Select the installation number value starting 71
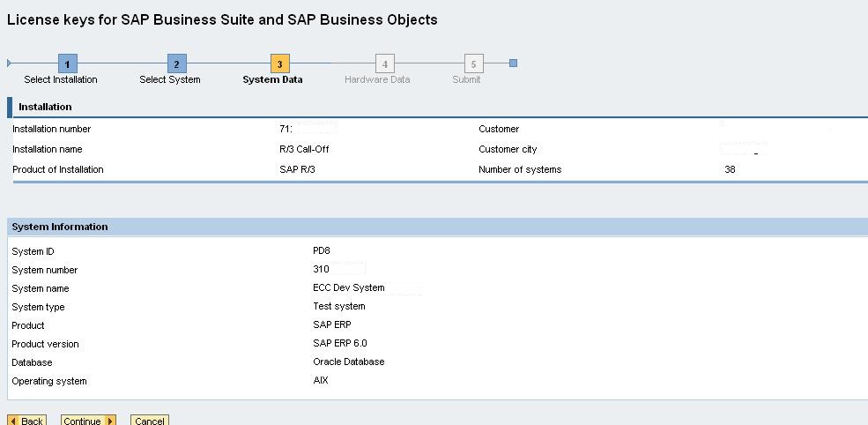The image size is (868, 425). pyautogui.click(x=286, y=129)
